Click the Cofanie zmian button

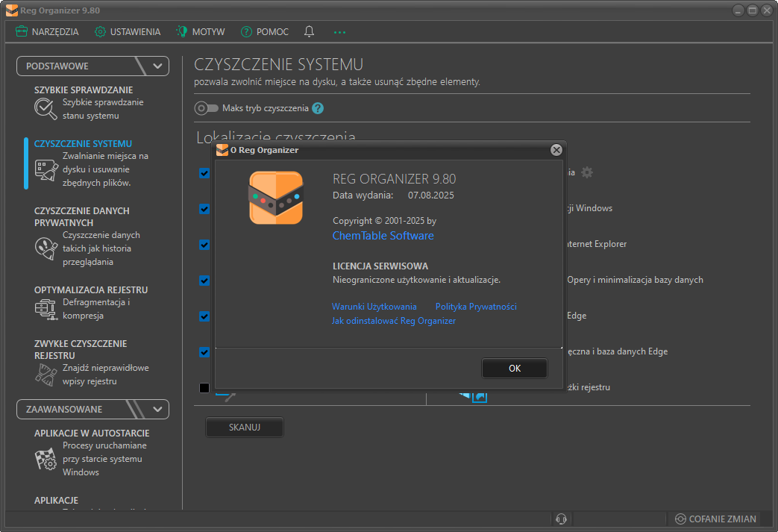tap(715, 519)
